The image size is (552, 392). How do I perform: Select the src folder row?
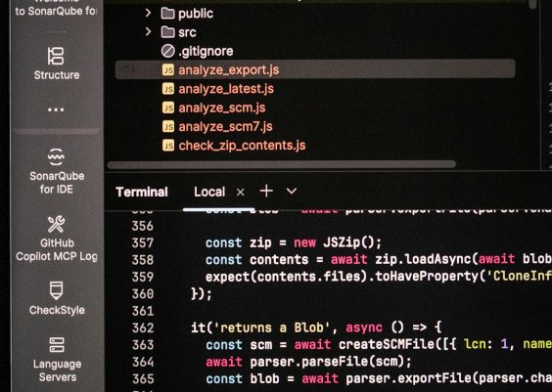click(x=187, y=32)
